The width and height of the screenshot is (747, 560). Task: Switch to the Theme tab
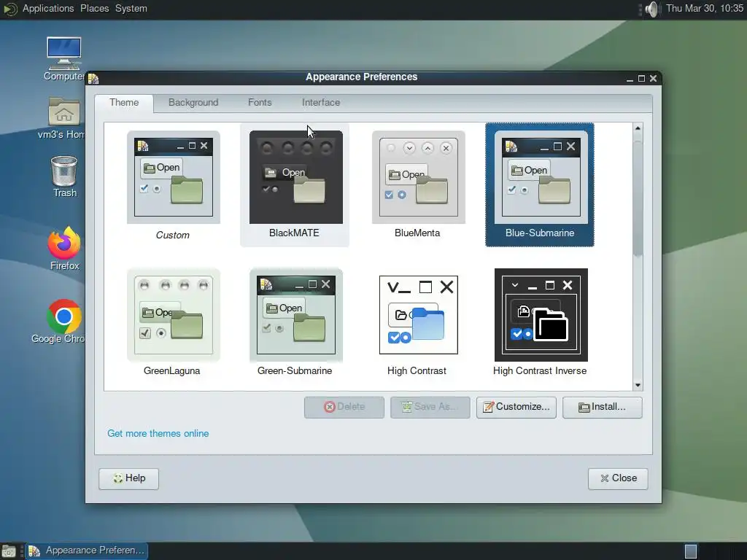124,103
